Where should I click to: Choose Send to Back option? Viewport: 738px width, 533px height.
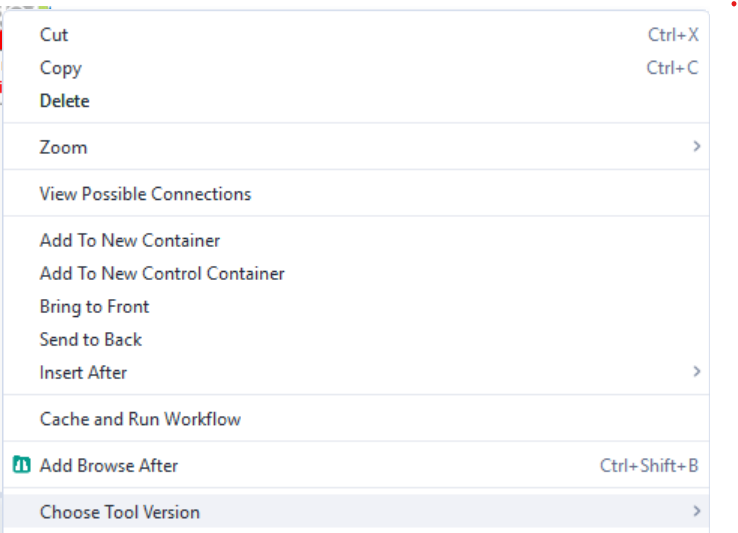[90, 339]
